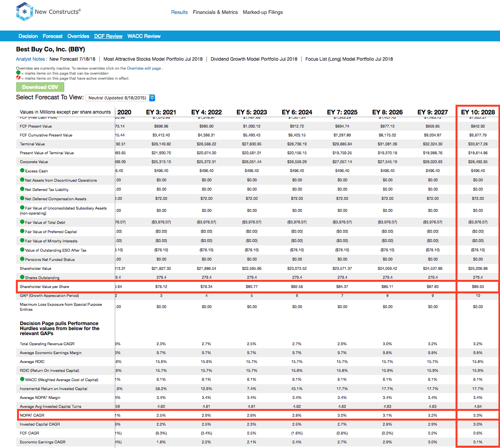Image resolution: width=500 pixels, height=448 pixels.
Task: Click green dot beside Net Assets from Discontinued Operations
Action: pyautogui.click(x=22, y=180)
